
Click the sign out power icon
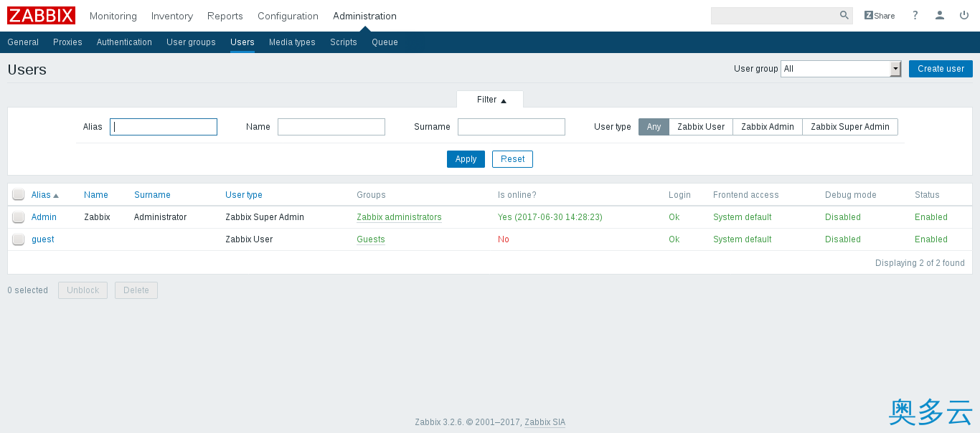click(x=964, y=15)
